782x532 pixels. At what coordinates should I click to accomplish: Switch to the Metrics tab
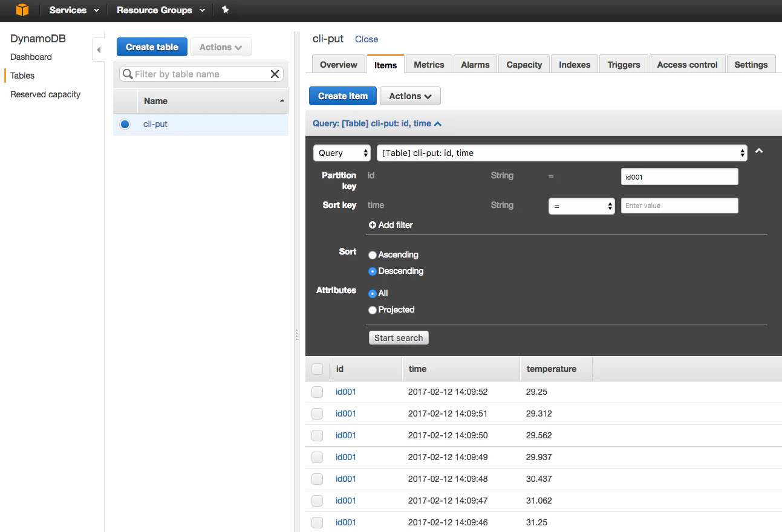[x=429, y=65]
